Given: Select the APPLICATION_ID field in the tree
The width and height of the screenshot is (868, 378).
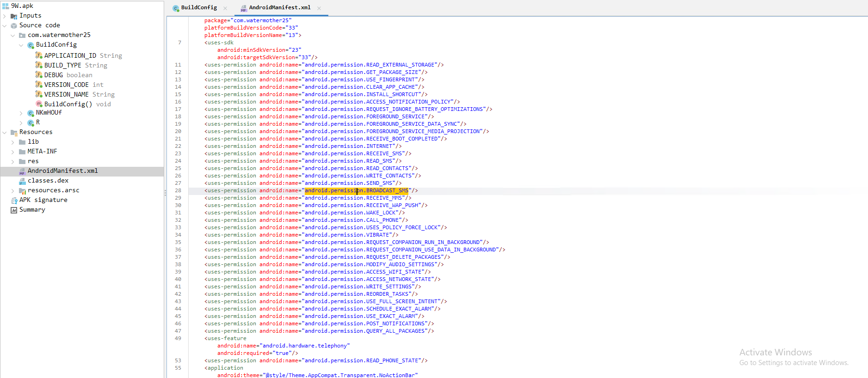Looking at the screenshot, I should (70, 55).
